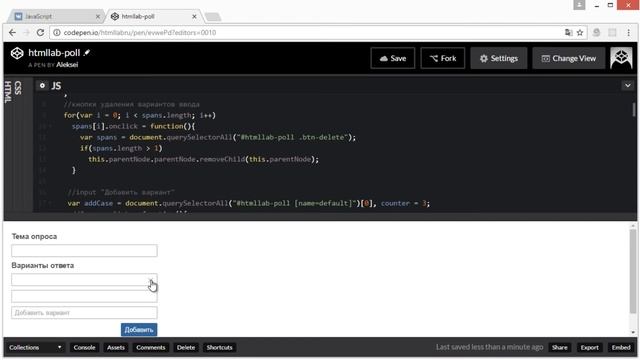View site info icon in address bar

(x=57, y=33)
